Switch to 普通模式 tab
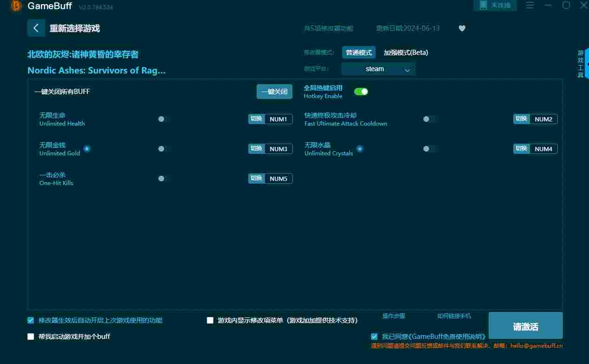This screenshot has height=364, width=589. 359,53
